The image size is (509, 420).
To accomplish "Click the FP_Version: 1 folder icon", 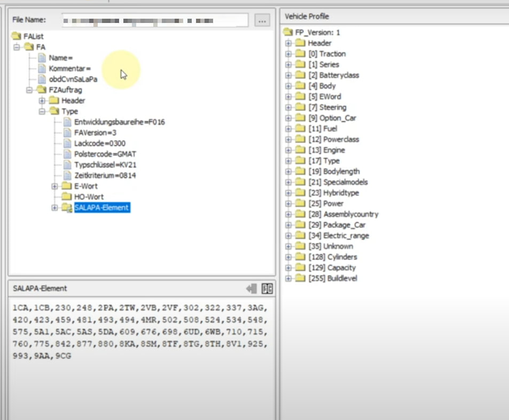I will 288,32.
